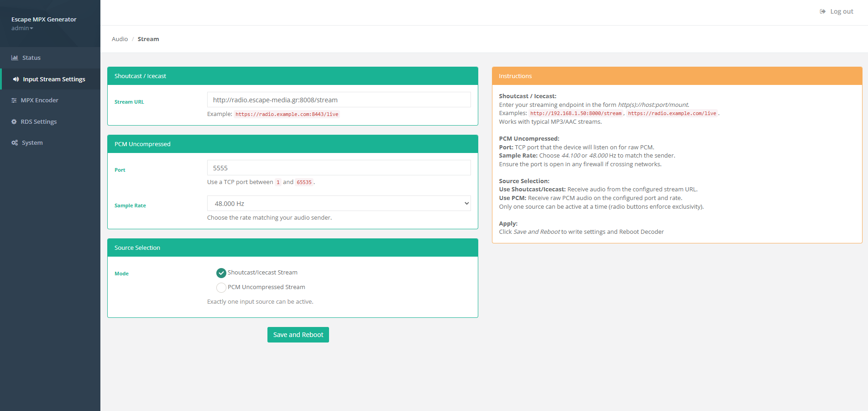The height and width of the screenshot is (411, 868).
Task: Select the PCM Uncompressed Stream radio button
Action: point(221,288)
